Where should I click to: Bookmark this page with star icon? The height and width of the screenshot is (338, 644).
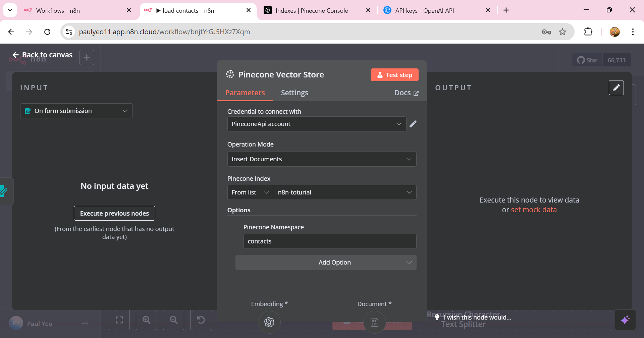pyautogui.click(x=562, y=32)
